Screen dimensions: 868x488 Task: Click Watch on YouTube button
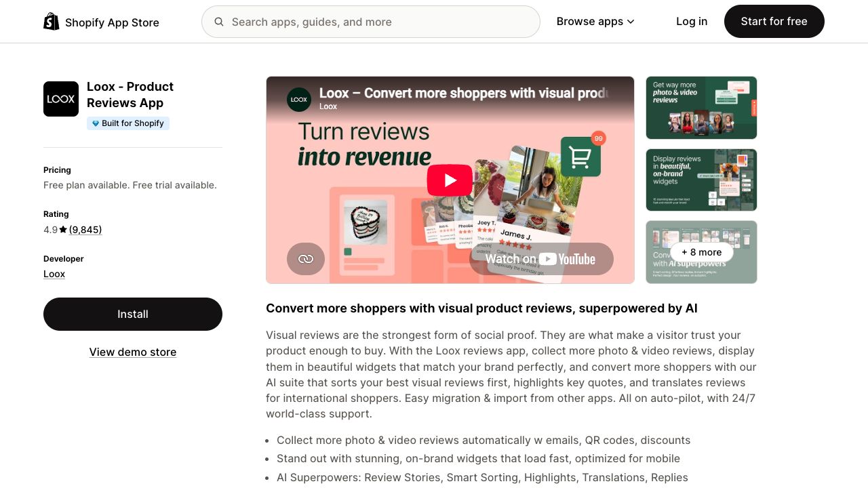pyautogui.click(x=541, y=259)
